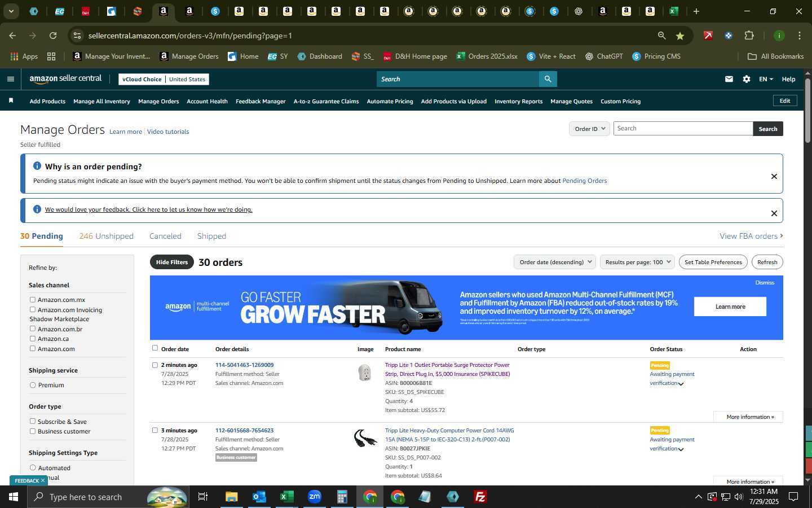Go back with the browser back arrow
Viewport: 812px width, 508px height.
pos(12,36)
